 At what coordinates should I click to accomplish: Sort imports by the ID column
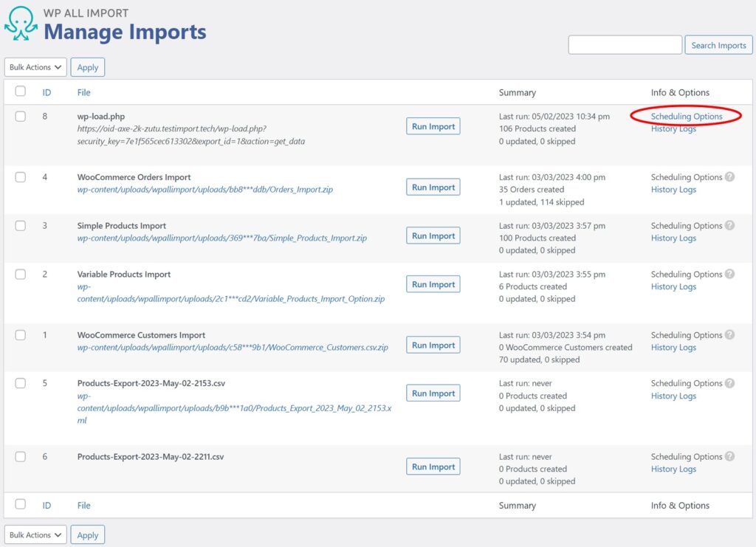click(47, 92)
